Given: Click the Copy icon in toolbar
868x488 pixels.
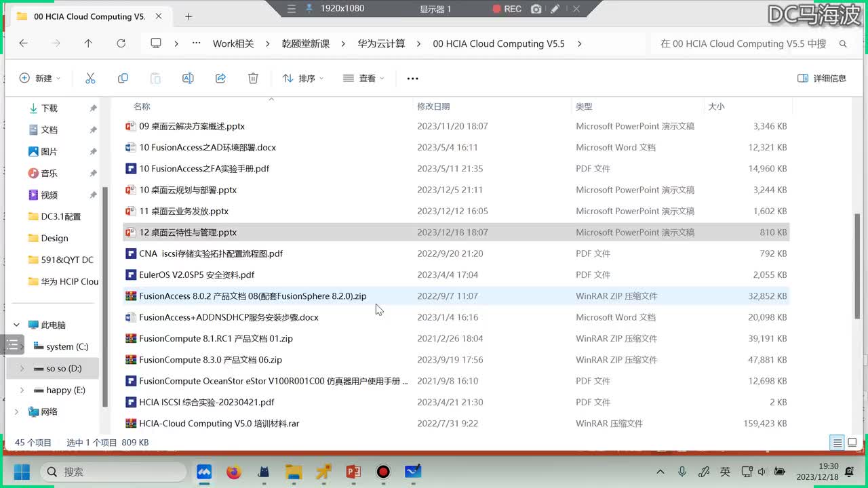Looking at the screenshot, I should (123, 79).
